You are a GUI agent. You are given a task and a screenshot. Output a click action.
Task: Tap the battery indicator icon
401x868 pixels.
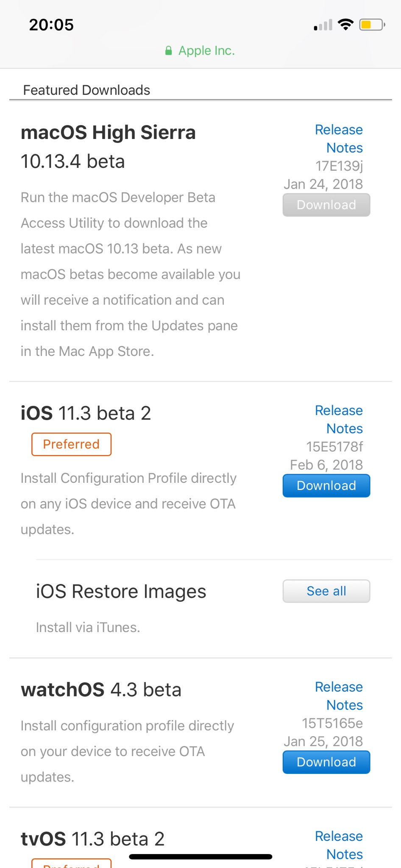(372, 25)
